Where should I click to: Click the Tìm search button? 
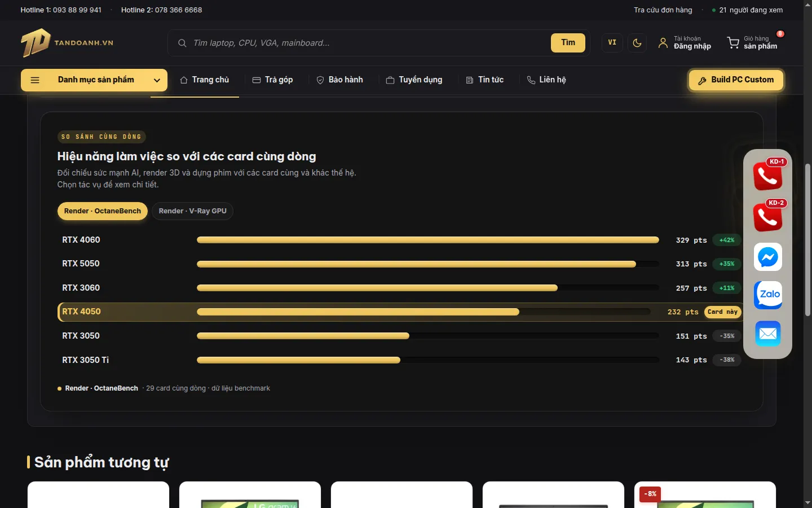[x=568, y=43]
